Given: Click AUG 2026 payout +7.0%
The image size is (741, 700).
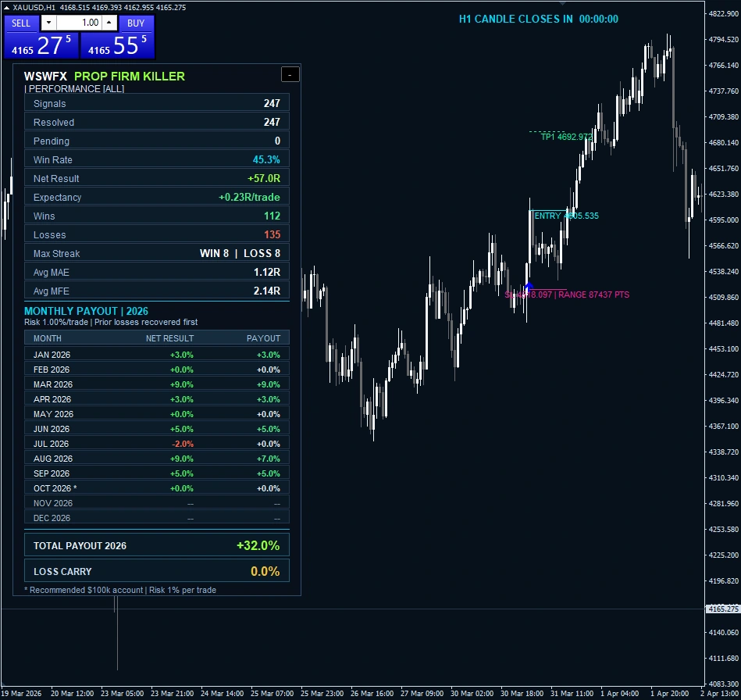Looking at the screenshot, I should [269, 459].
